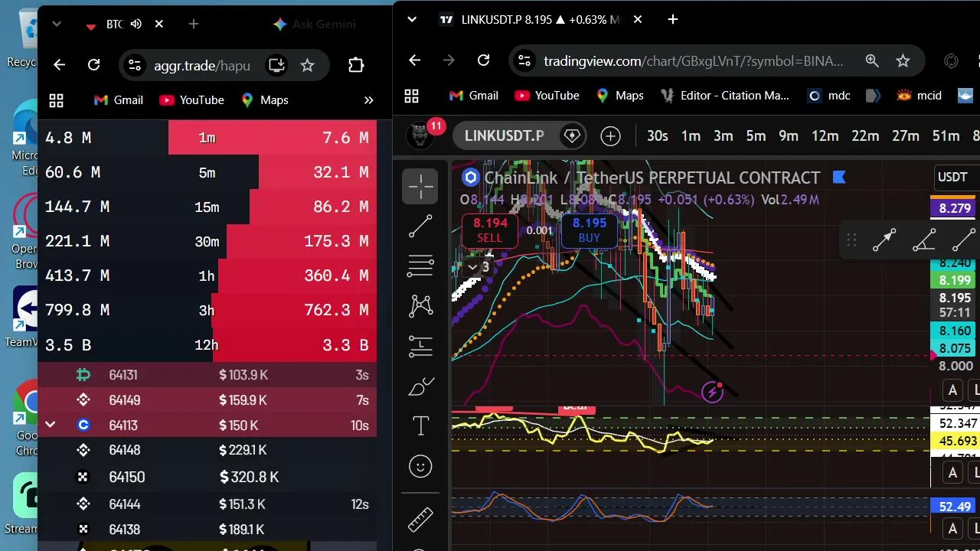Open tab search dropdown in TradingView window
Viewport: 980px width, 551px height.
412,19
